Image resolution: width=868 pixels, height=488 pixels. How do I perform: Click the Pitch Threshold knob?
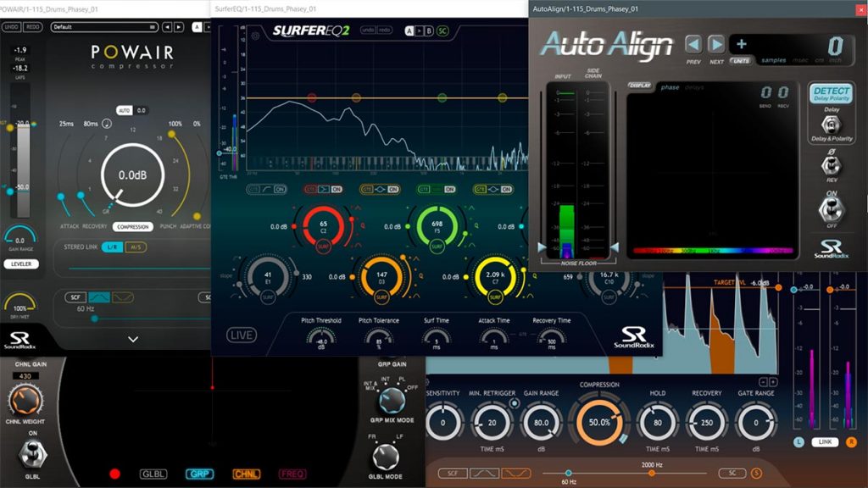[321, 337]
